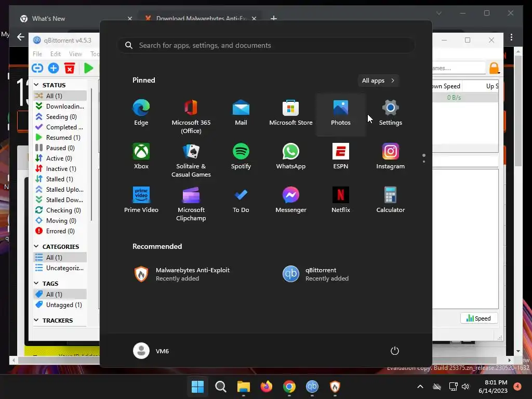The image size is (532, 399).
Task: Collapse the CATEGORIES section
Action: [36, 246]
